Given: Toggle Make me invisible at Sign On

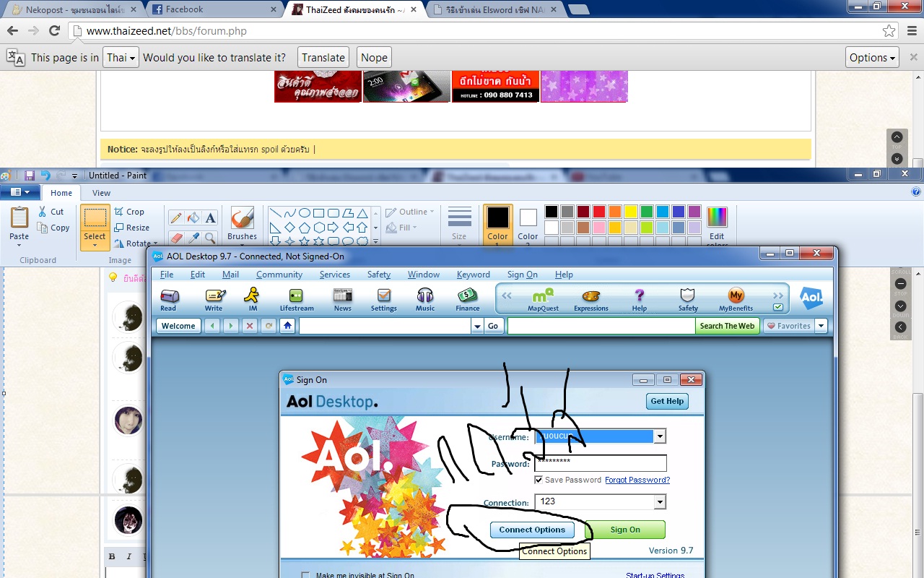Looking at the screenshot, I should point(305,576).
